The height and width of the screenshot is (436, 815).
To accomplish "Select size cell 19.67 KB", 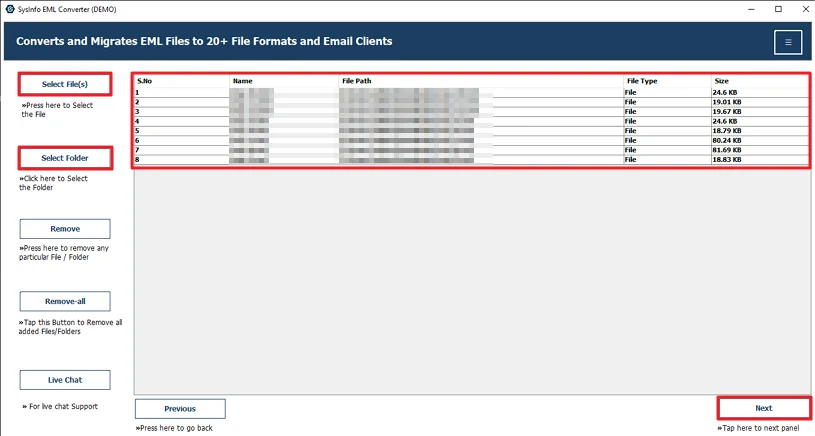I will pos(760,112).
